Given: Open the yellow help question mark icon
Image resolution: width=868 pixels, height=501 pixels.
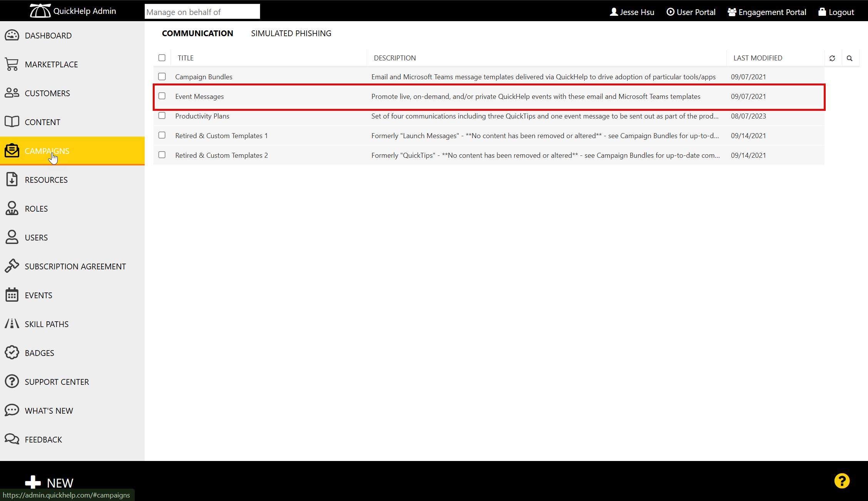Looking at the screenshot, I should click(842, 481).
